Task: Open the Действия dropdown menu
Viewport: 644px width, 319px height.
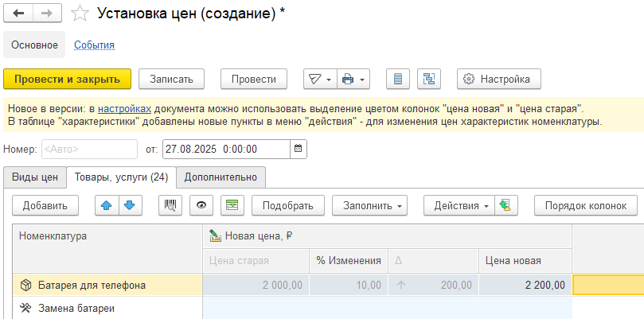Action: tap(462, 205)
